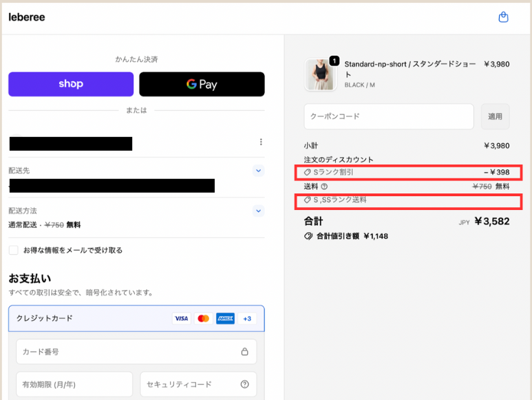The width and height of the screenshot is (532, 400).
Task: Click the Visa card icon
Action: 181,319
